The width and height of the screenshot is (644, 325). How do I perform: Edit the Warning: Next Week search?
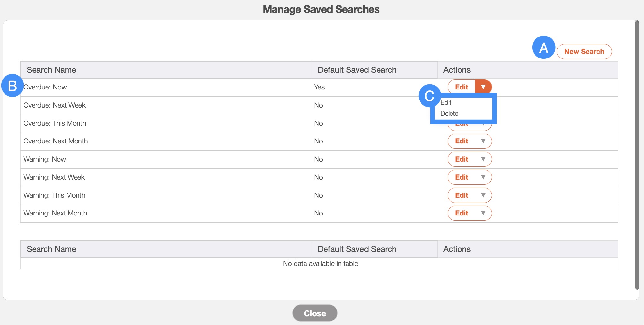point(462,177)
